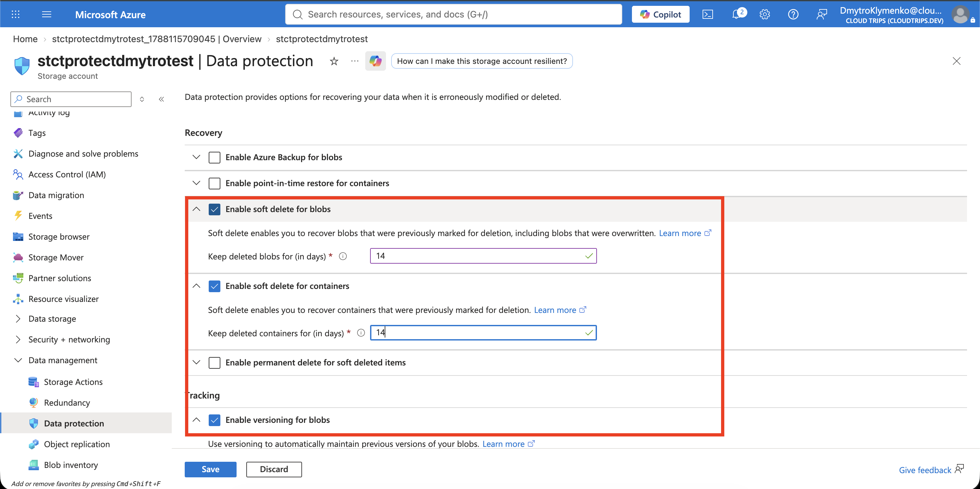Focus the global search resources bar
The width and height of the screenshot is (980, 489).
(453, 15)
